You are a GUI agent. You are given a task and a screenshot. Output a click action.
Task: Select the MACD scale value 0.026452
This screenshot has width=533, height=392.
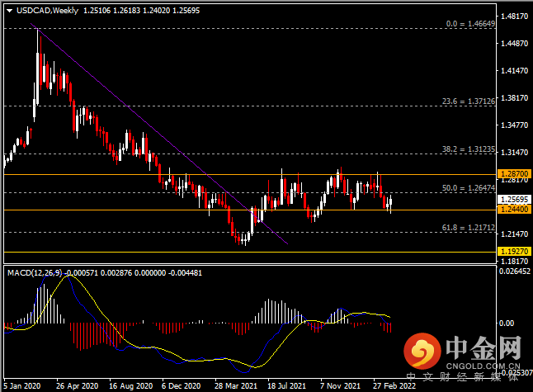tap(515, 272)
